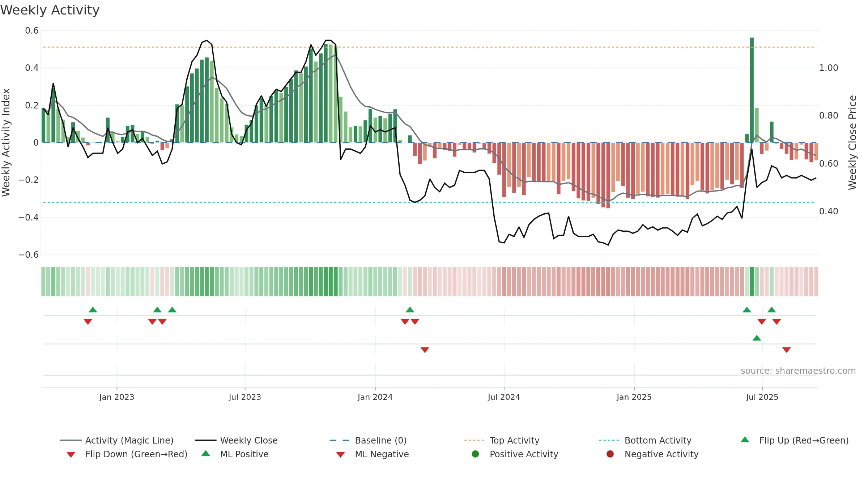Screen dimensions: 868x488
Task: Click the Weekly Activity chart title
Action: pyautogui.click(x=50, y=10)
